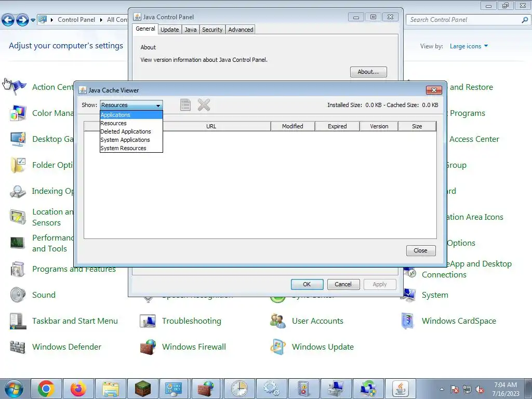Go back with the Control Panel back arrow

click(x=8, y=20)
